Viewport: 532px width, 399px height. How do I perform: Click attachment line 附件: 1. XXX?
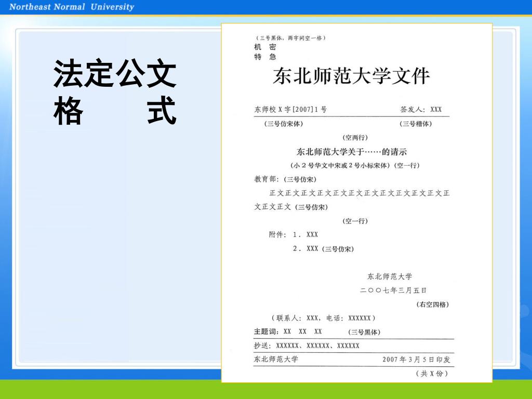pyautogui.click(x=294, y=234)
